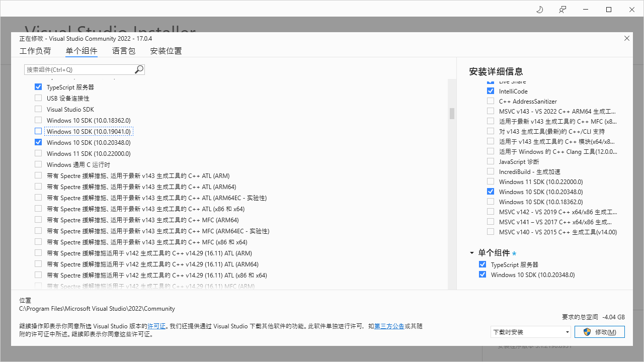Screen dimensions: 644x362
Task: Toggle dark mode moon icon in title bar
Action: point(540,10)
